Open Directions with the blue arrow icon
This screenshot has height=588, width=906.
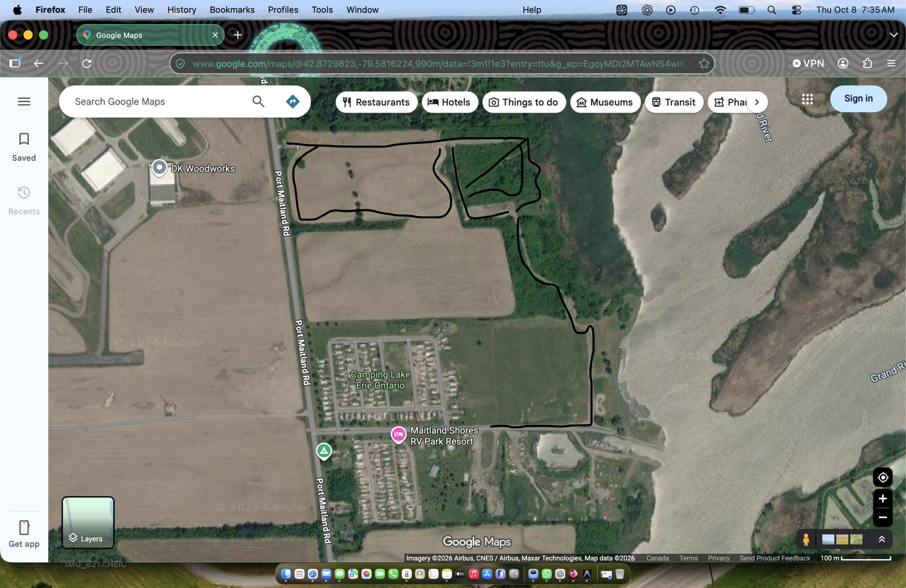coord(292,101)
